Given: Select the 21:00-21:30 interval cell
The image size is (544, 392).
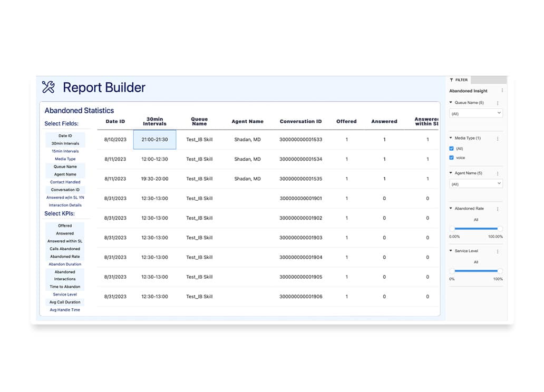Looking at the screenshot, I should [154, 140].
